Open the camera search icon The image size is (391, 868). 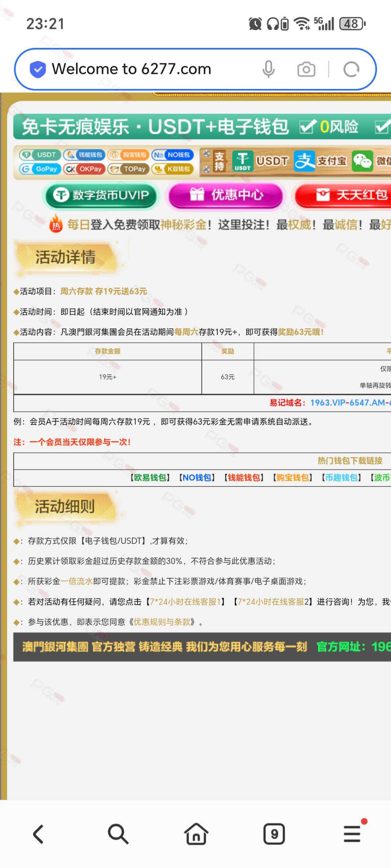(306, 69)
